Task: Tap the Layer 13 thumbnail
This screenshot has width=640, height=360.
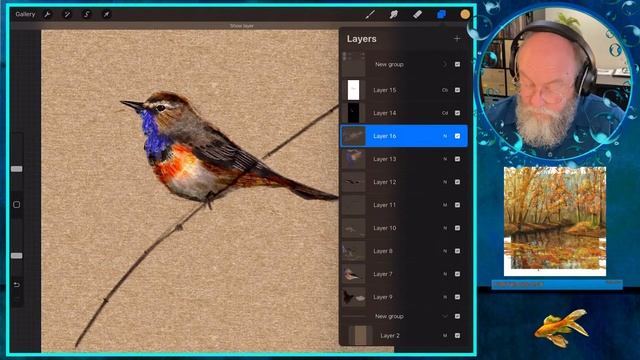Action: pyautogui.click(x=353, y=159)
